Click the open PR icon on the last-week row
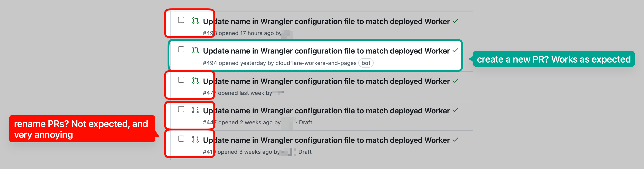Screen dimensions: 644x169 coord(195,80)
